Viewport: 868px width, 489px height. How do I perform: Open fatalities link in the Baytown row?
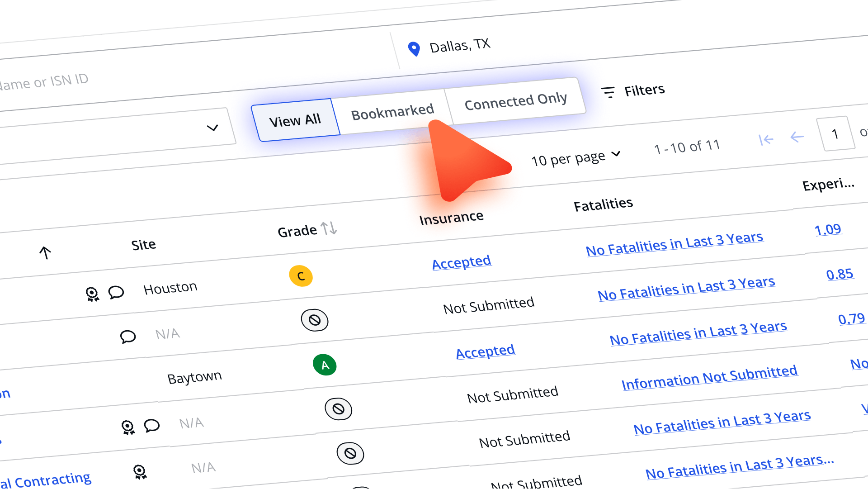698,333
